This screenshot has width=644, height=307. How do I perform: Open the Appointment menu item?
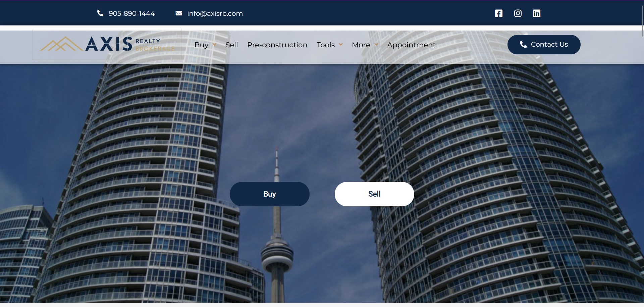coord(411,45)
